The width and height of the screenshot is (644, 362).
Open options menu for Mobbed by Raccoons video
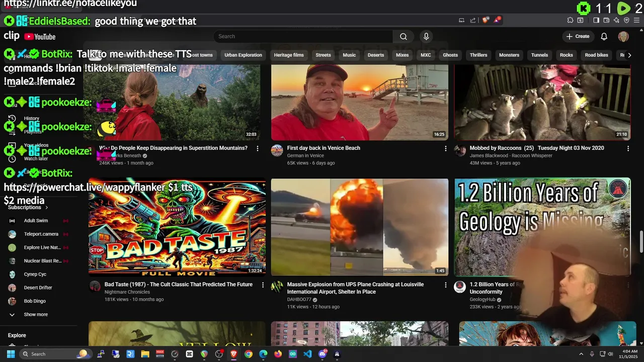click(x=628, y=148)
